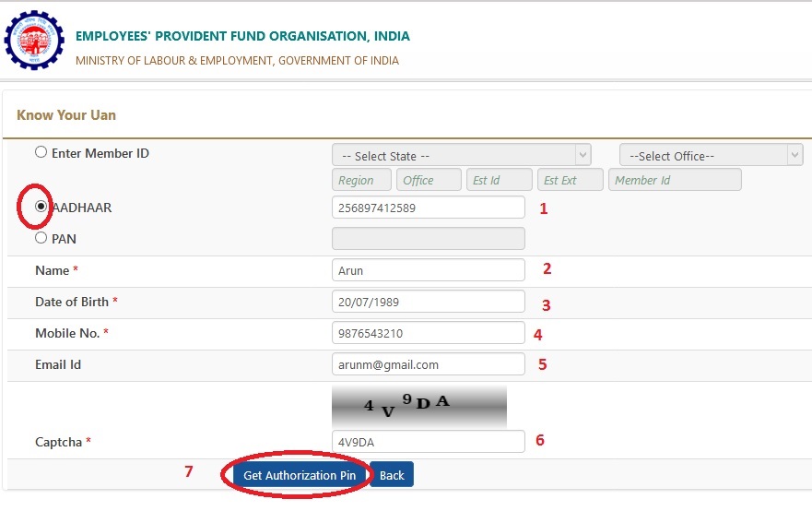Click the Office code input field
Image resolution: width=812 pixels, height=511 pixels.
click(429, 180)
